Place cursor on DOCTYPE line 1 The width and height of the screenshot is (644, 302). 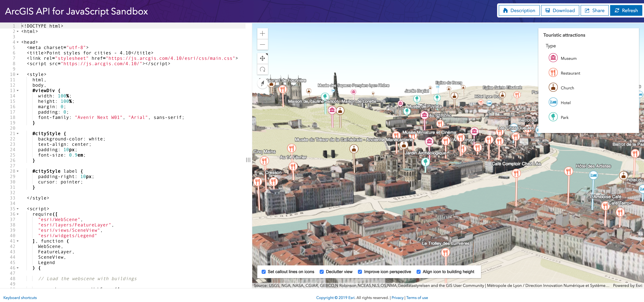point(42,26)
